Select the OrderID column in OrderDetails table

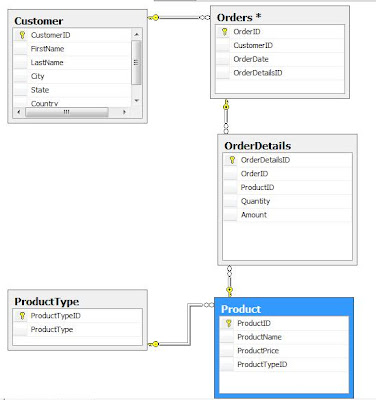[x=287, y=174]
